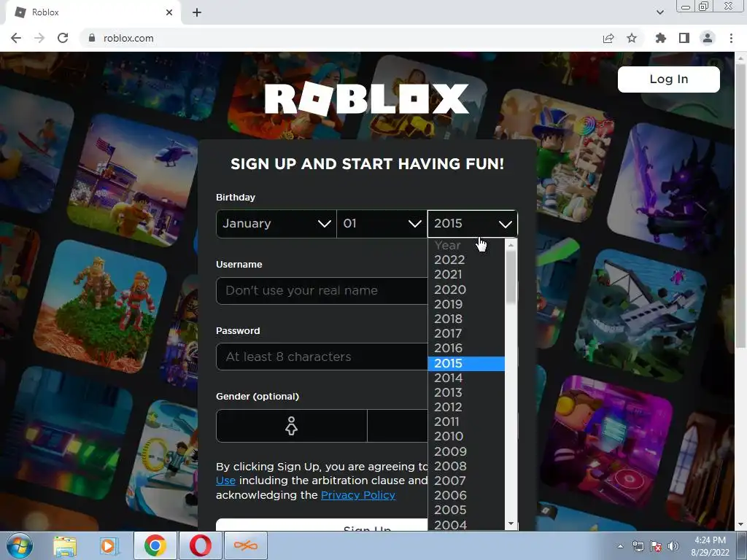Viewport: 747px width, 560px height.
Task: Show hidden system tray icons
Action: (x=620, y=546)
